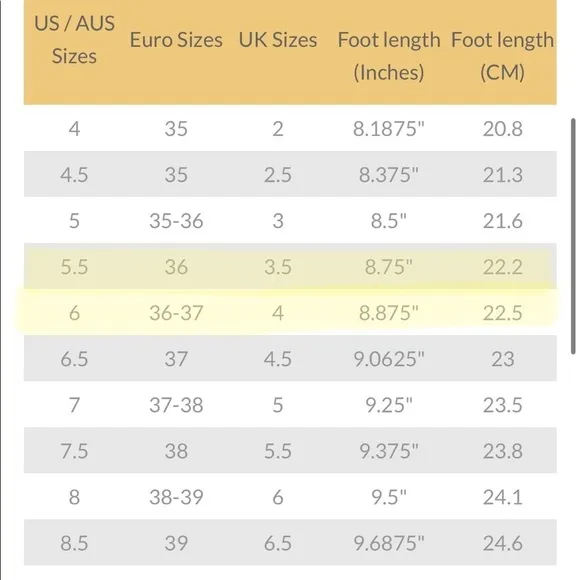Select the Euro size 35-36 cell
This screenshot has width=580, height=580.
(x=176, y=221)
